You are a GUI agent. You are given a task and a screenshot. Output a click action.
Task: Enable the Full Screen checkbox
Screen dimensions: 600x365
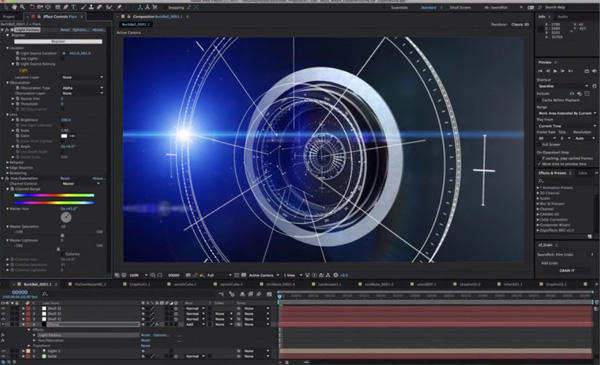tap(539, 145)
